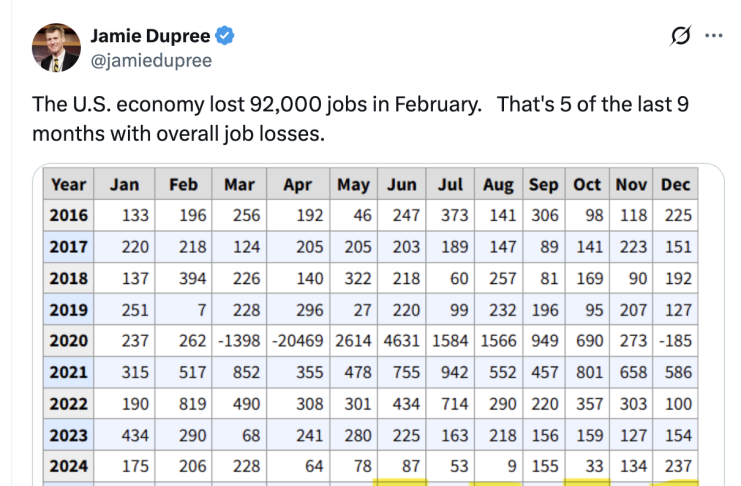741x486 pixels.
Task: Open the three-dot more options menu
Action: (x=712, y=37)
